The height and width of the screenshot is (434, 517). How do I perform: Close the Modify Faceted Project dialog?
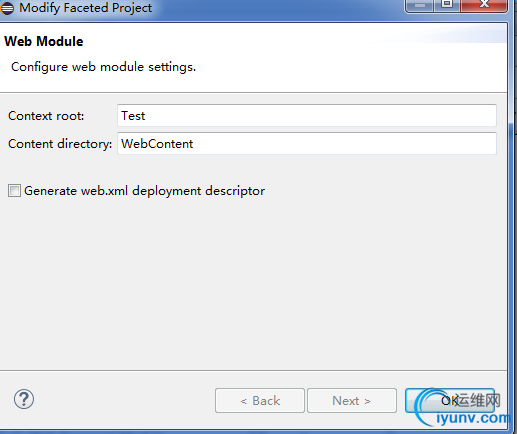point(484,6)
